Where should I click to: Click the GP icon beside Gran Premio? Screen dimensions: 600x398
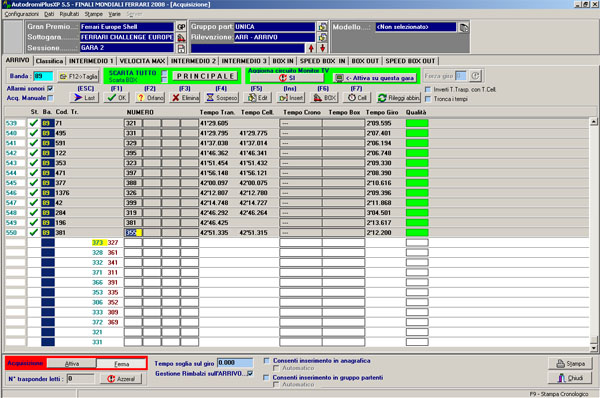coord(181,27)
